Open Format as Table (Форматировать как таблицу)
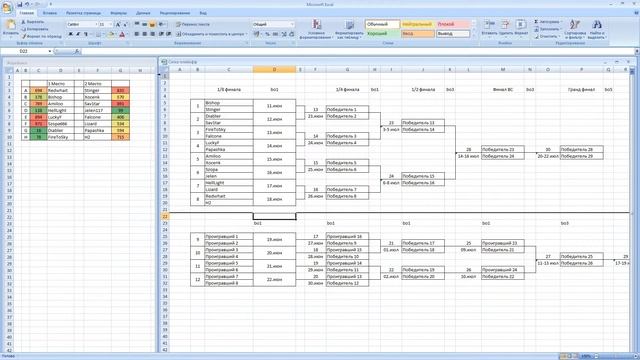640x360 pixels. coord(349,29)
